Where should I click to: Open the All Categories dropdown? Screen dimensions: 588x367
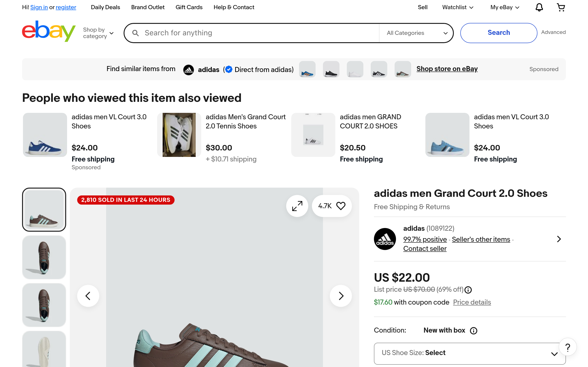416,33
